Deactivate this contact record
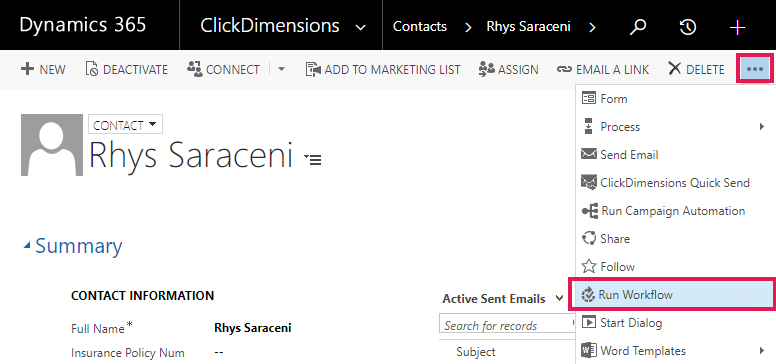The width and height of the screenshot is (776, 364). coord(127,70)
